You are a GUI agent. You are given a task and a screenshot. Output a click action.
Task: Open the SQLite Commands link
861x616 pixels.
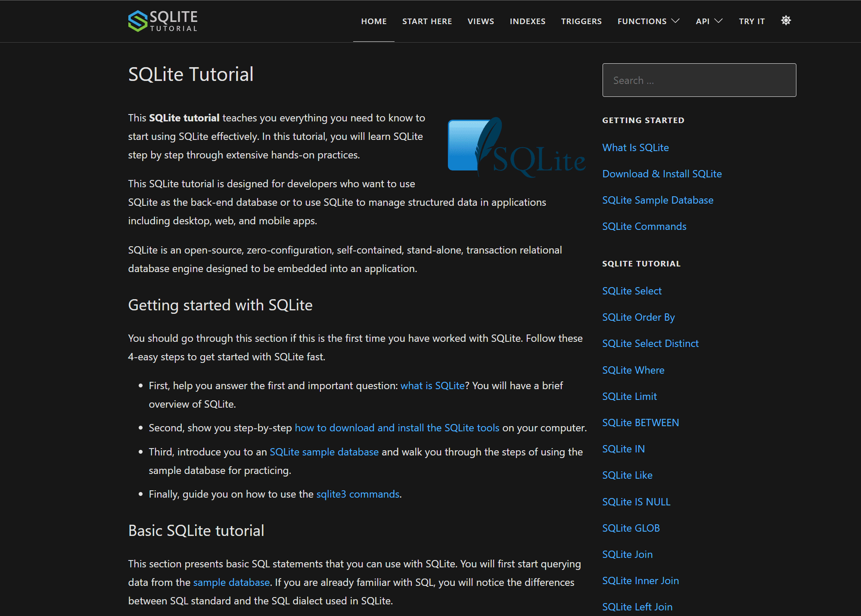(x=644, y=226)
